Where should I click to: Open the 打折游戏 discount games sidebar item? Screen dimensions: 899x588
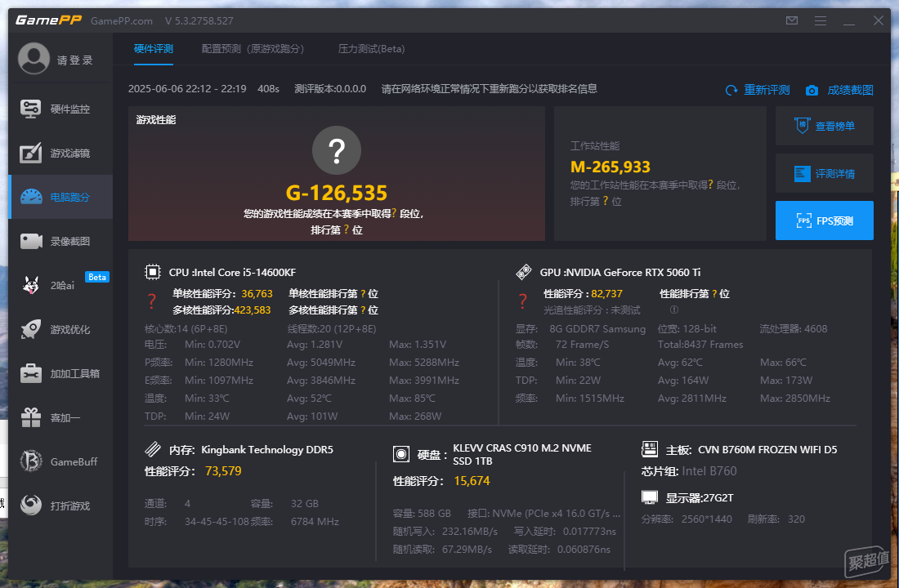click(x=60, y=506)
